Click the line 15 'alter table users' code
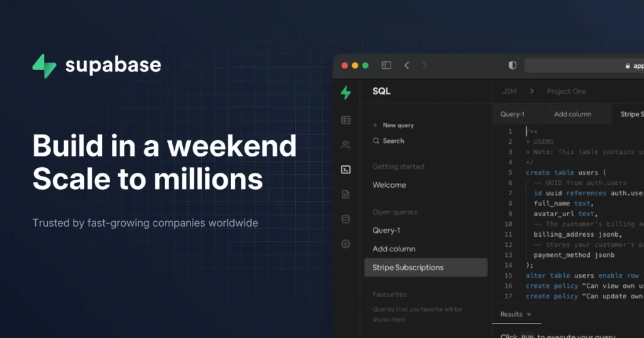Viewport: 644px width, 338px height. [x=583, y=276]
